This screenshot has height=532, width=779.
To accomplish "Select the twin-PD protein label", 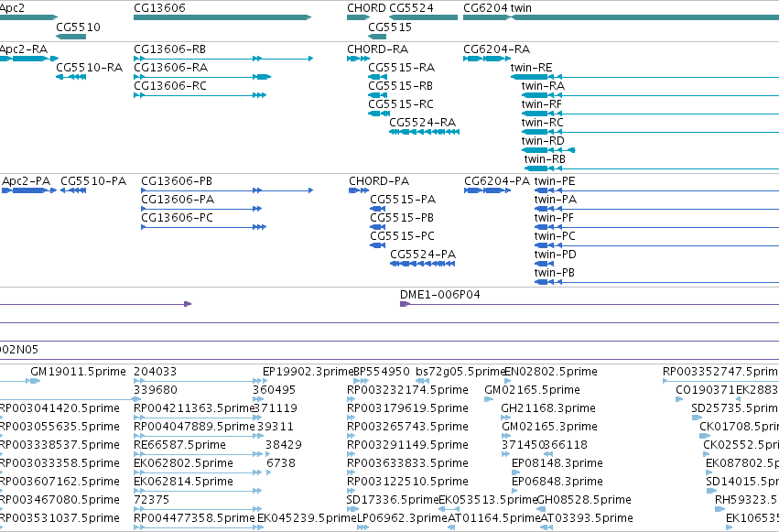I will pos(556,255).
